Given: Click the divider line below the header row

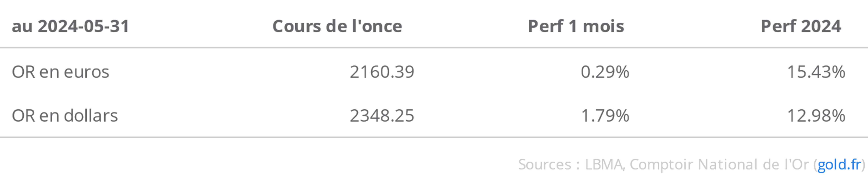Looking at the screenshot, I should 434,48.
